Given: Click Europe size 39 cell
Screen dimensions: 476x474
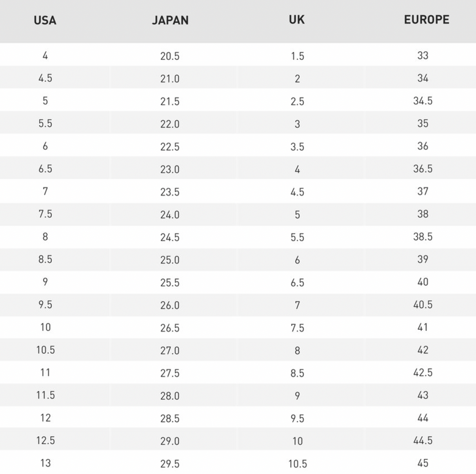Looking at the screenshot, I should [x=423, y=259].
